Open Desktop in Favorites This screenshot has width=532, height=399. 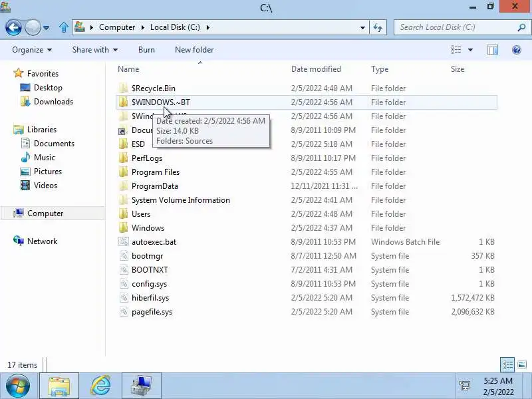[x=48, y=88]
